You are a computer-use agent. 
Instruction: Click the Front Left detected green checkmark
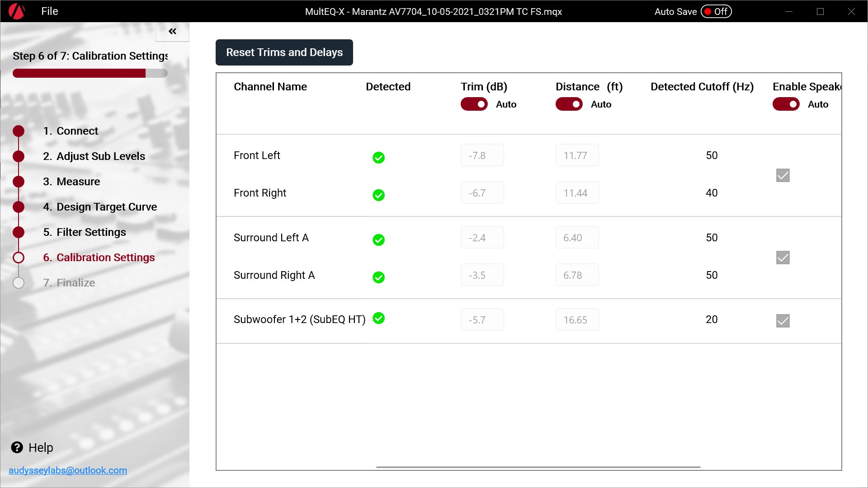point(378,158)
